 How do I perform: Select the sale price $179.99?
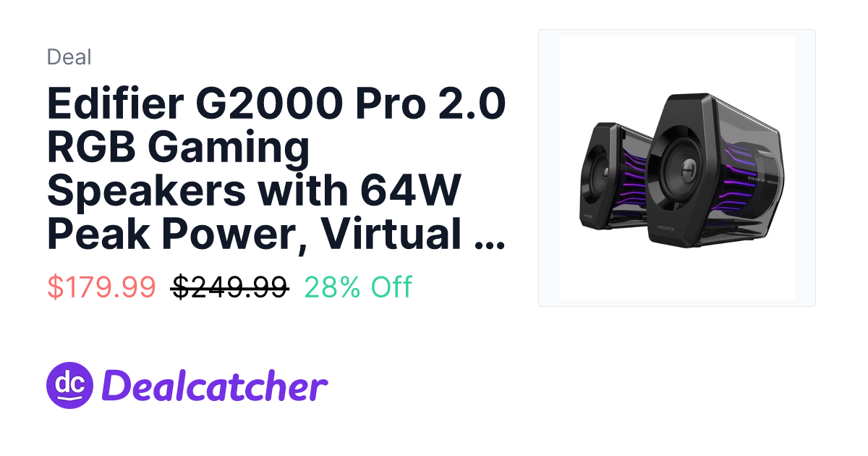(101, 287)
